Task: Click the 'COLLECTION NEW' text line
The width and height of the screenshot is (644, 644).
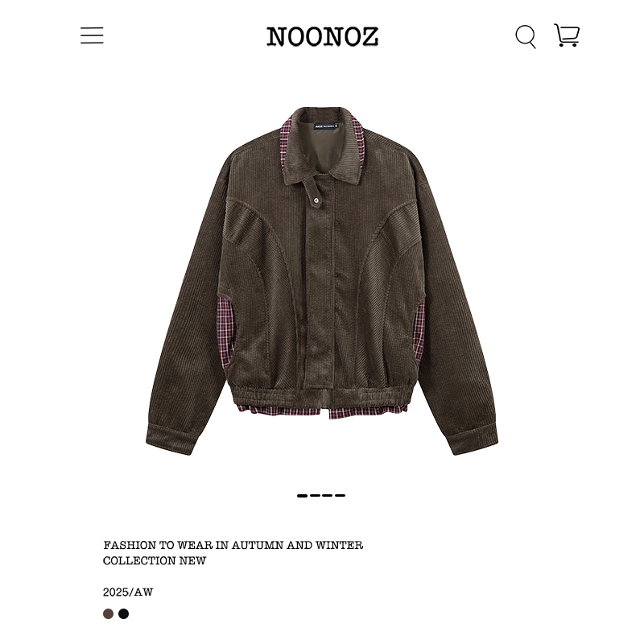Action: pos(155,560)
